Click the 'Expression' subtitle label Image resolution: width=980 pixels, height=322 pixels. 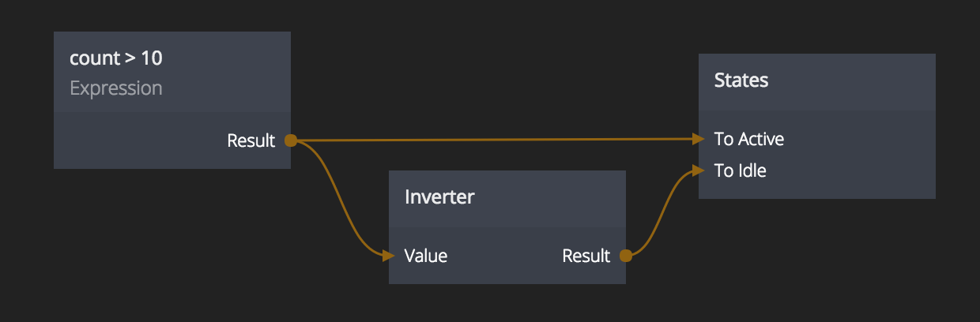coord(116,88)
